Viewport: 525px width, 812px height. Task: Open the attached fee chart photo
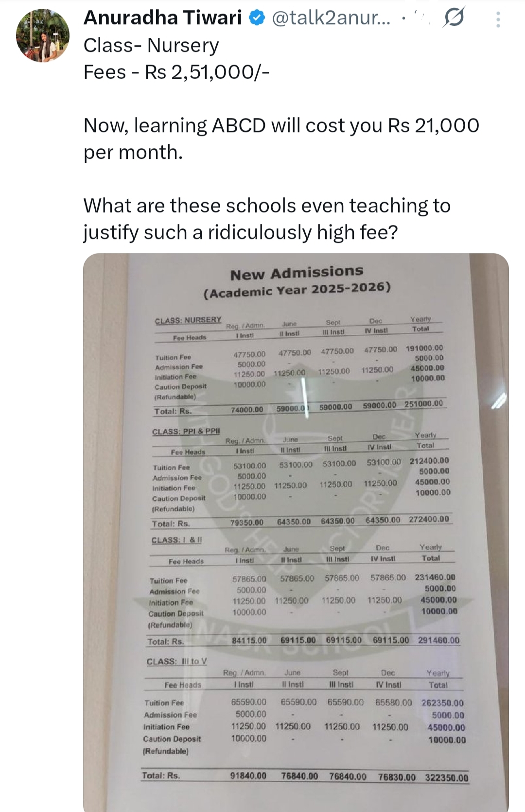pos(296,532)
